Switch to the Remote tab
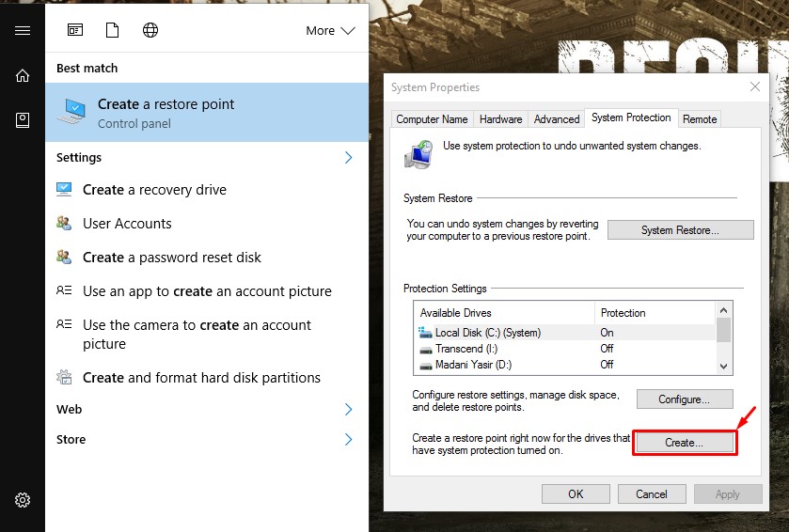 (x=700, y=119)
